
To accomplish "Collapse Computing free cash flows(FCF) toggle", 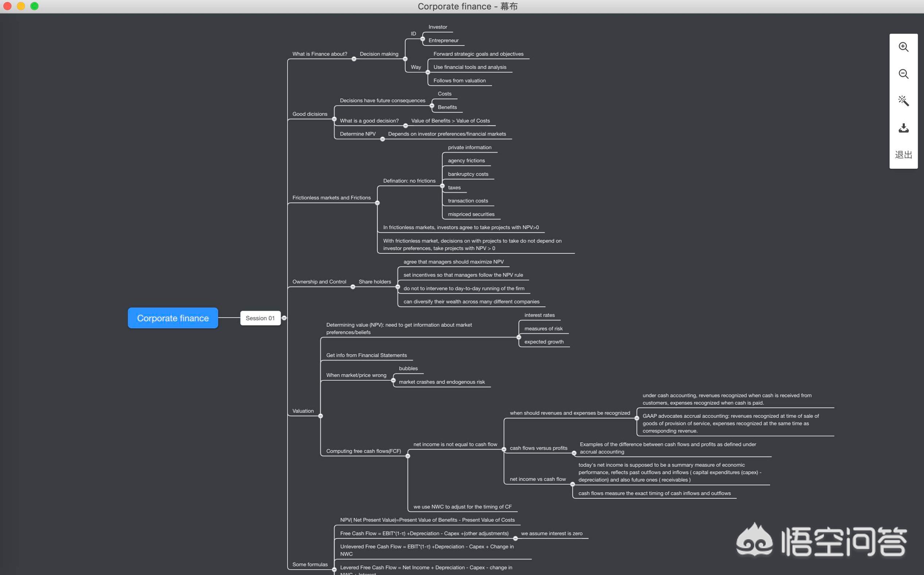I will [x=408, y=456].
